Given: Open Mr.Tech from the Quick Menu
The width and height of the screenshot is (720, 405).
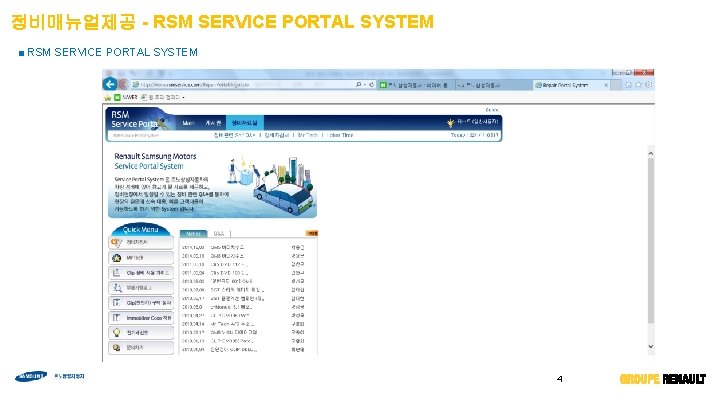Looking at the screenshot, I should 141,258.
